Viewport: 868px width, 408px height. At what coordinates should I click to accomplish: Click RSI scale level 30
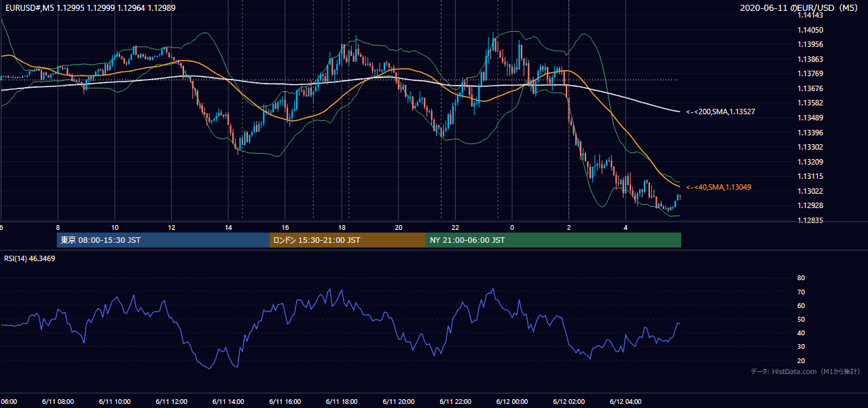click(801, 347)
